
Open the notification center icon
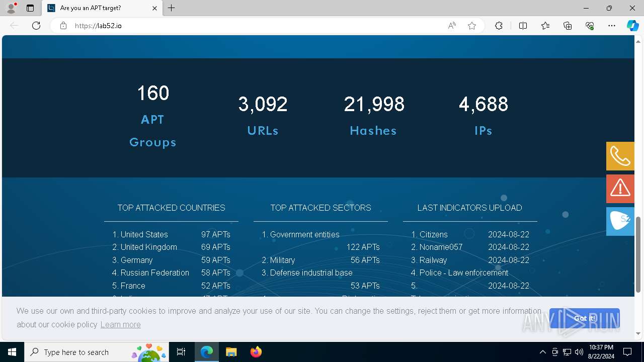pyautogui.click(x=627, y=352)
